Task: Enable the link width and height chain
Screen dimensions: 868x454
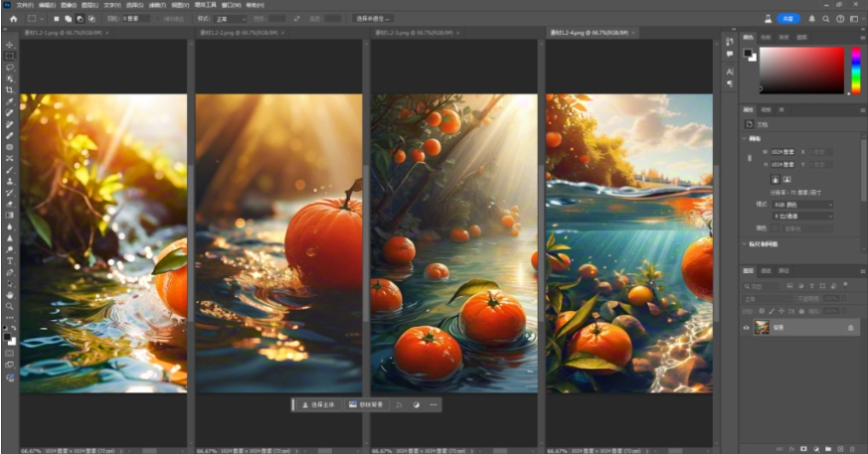Action: pos(749,159)
